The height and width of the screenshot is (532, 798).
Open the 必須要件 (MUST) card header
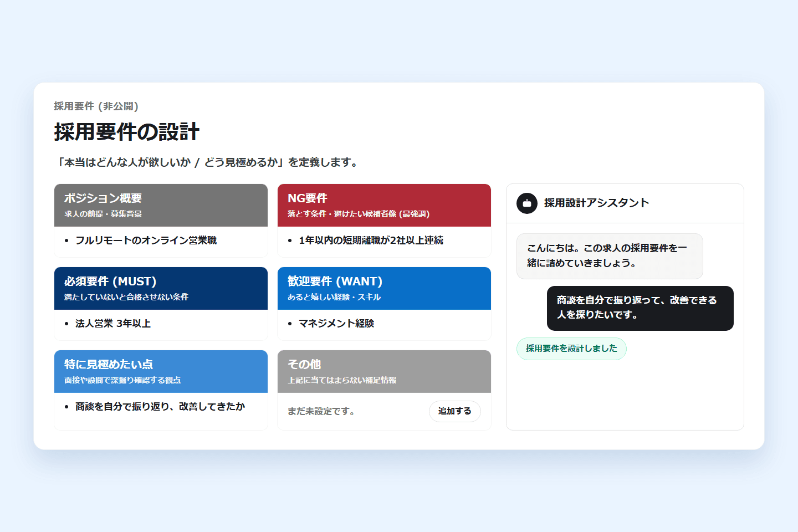(x=161, y=289)
